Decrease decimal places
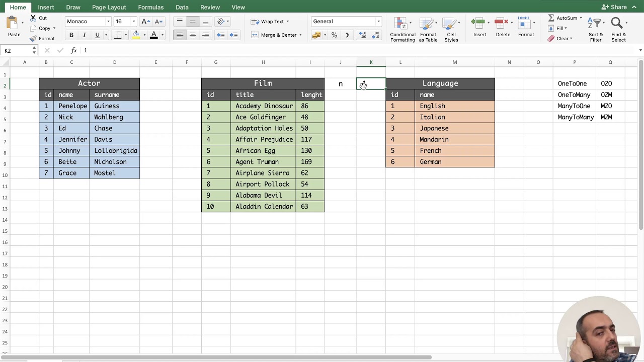This screenshot has height=362, width=644. (x=376, y=35)
